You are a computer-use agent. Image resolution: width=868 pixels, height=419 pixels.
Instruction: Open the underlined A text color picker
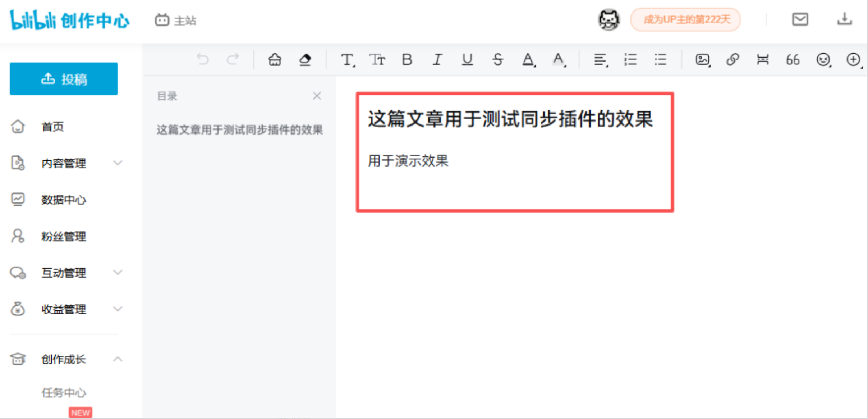[x=529, y=60]
